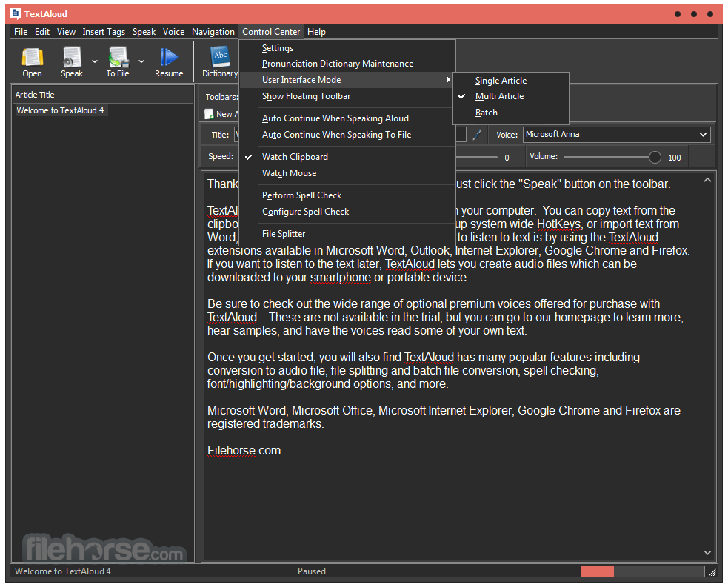Select Multi Article interface mode

tap(510, 96)
